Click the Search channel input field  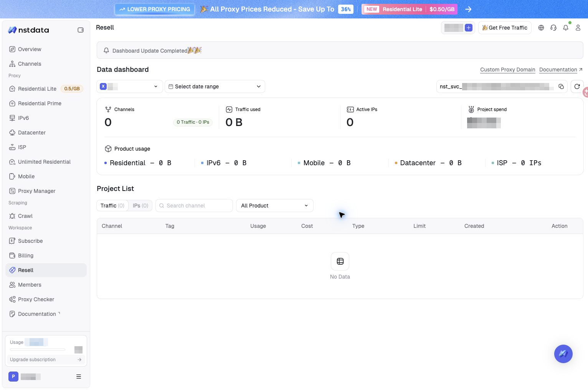pos(194,206)
